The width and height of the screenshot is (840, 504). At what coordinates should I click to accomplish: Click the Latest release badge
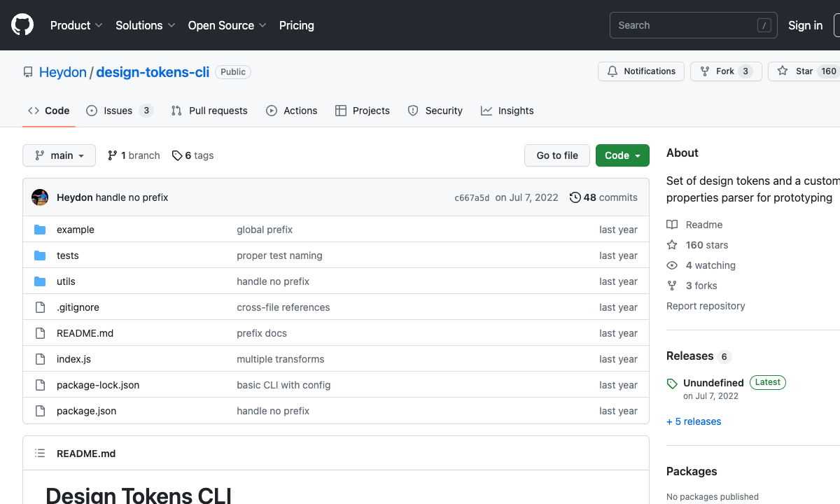767,382
